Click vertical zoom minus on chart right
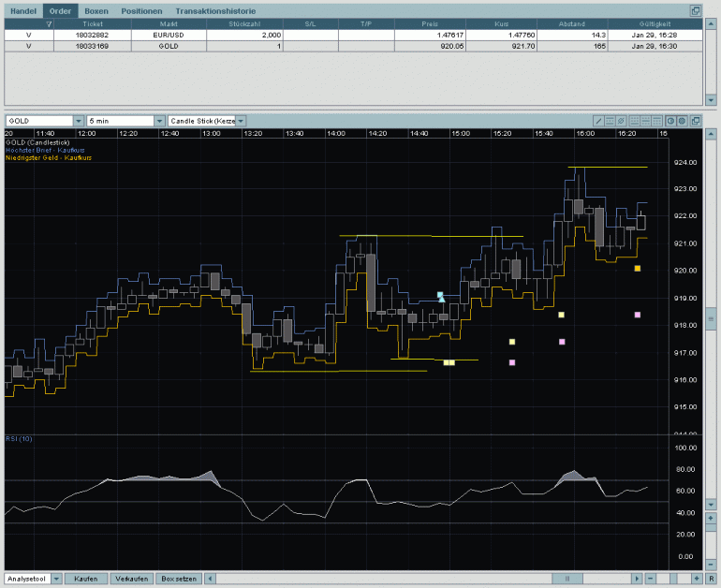721x588 pixels. pyautogui.click(x=711, y=564)
